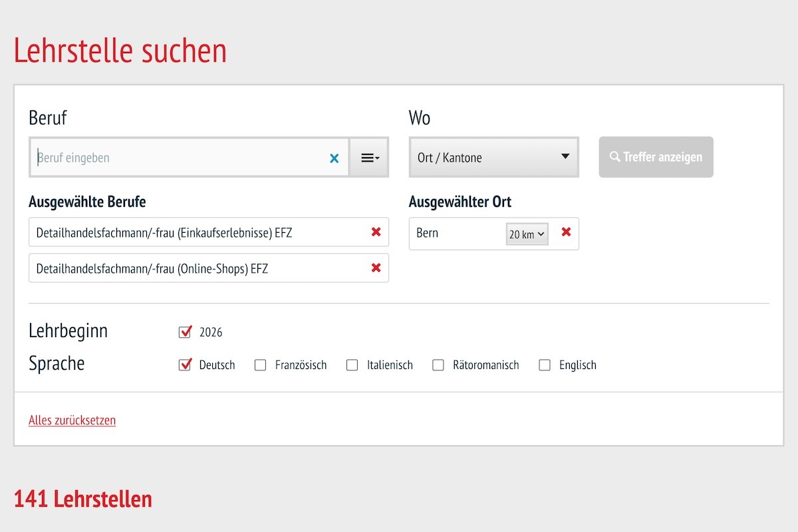Click the magnifier icon in Treffer anzeigen
798x532 pixels.
(x=614, y=157)
